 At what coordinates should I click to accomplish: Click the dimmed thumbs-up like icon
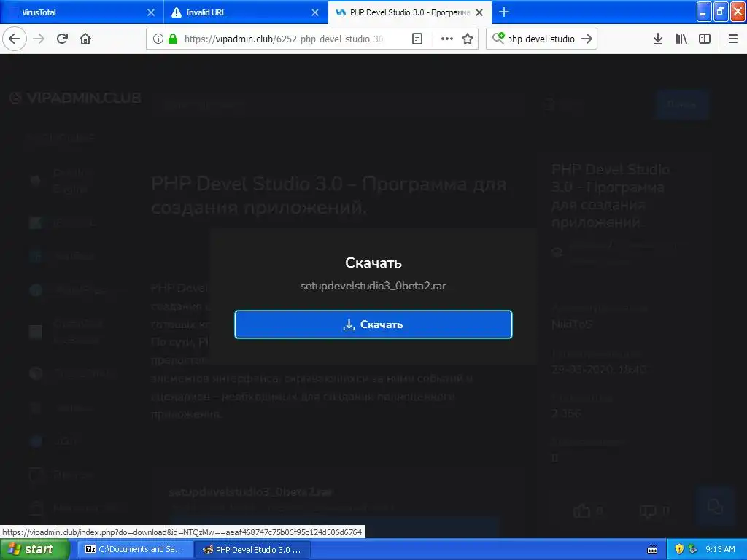(581, 511)
